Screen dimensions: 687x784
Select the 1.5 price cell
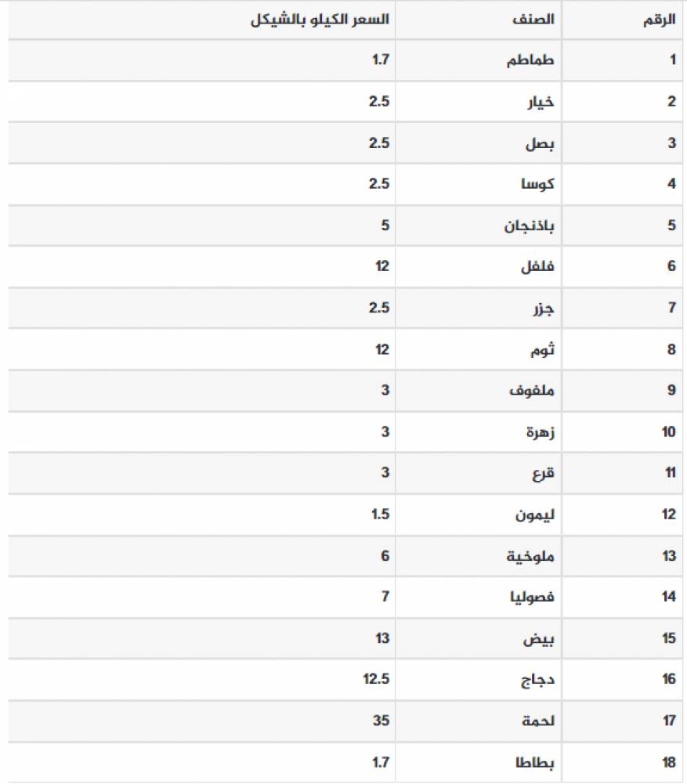tap(381, 515)
